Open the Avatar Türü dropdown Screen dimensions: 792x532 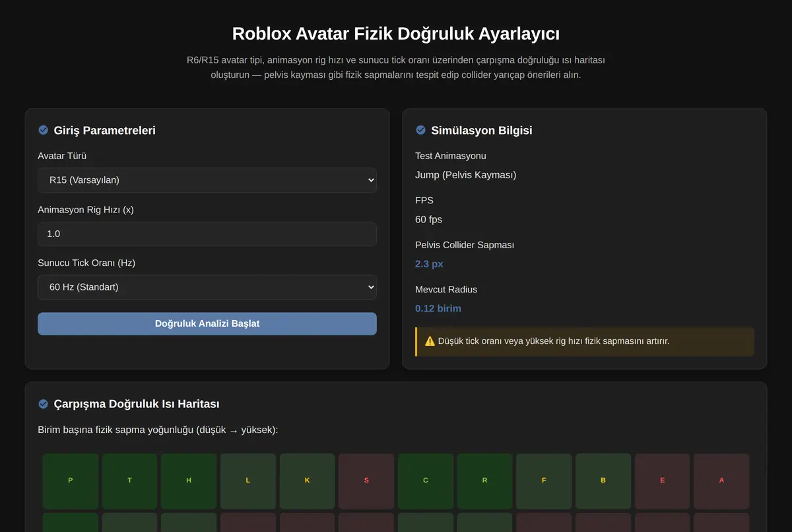pos(207,180)
